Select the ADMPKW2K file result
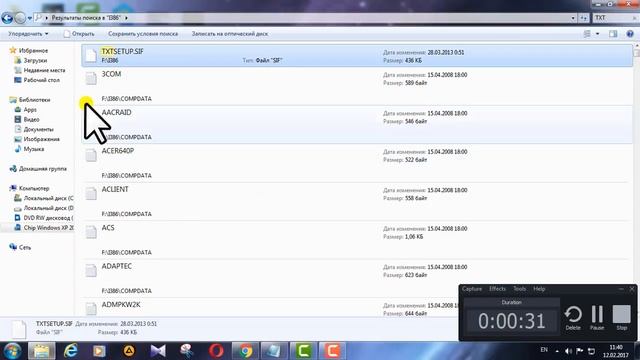This screenshot has height=360, width=640. (x=269, y=308)
